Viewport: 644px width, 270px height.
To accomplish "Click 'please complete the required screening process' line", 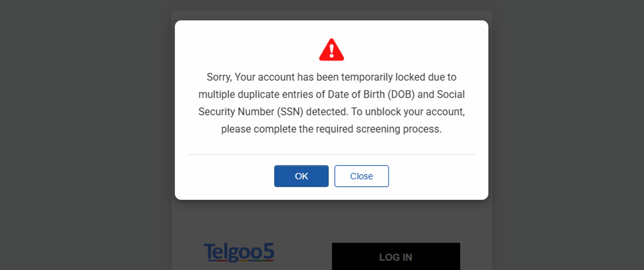I will 331,129.
